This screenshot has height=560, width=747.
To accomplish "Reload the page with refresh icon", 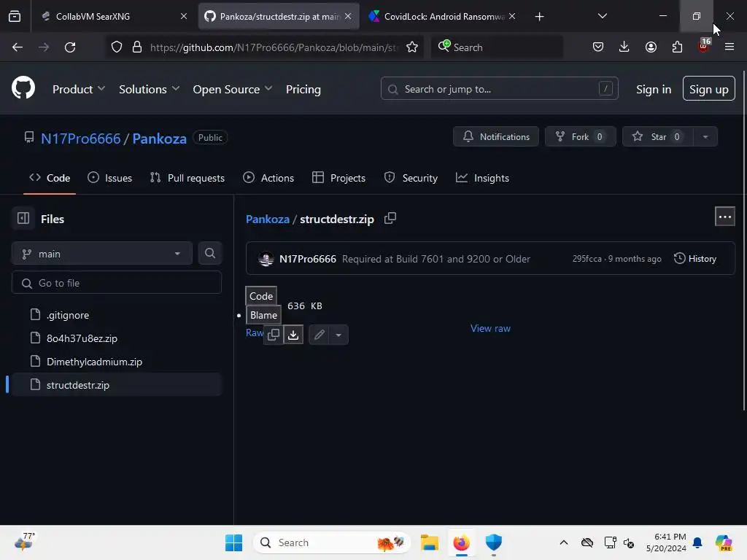I will (x=70, y=47).
